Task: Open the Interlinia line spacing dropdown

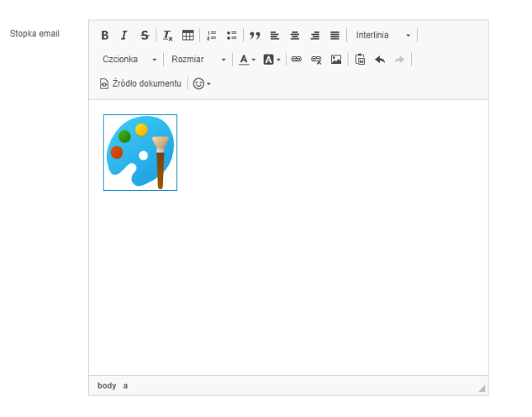Action: (x=382, y=35)
